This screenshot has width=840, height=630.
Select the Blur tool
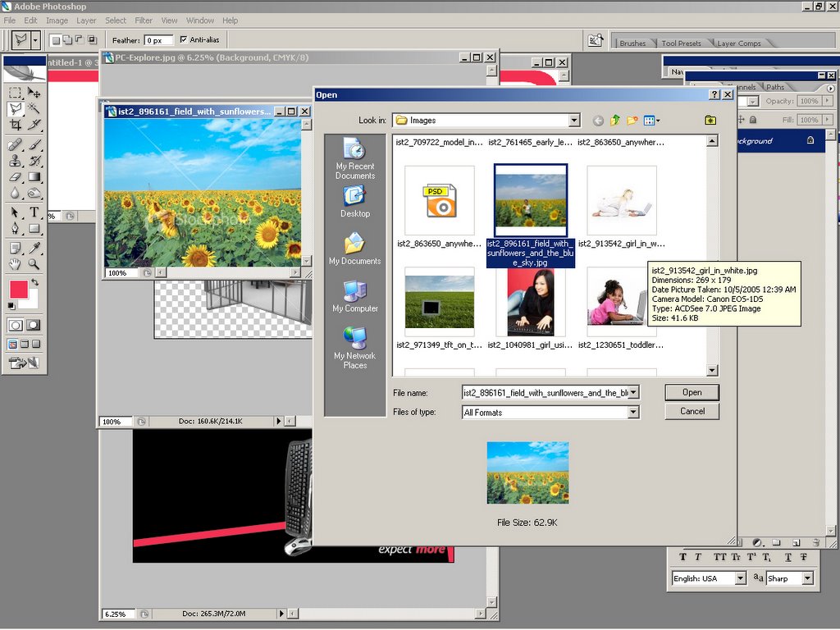16,194
